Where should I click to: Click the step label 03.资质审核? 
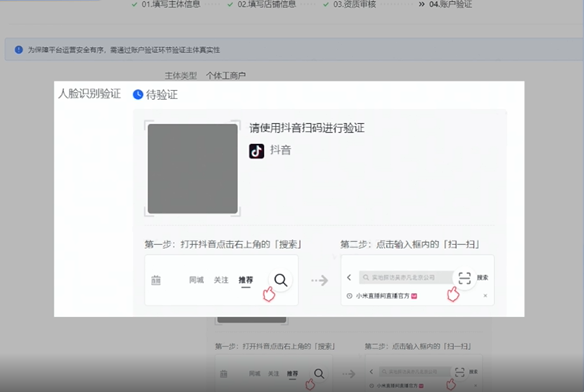(355, 4)
